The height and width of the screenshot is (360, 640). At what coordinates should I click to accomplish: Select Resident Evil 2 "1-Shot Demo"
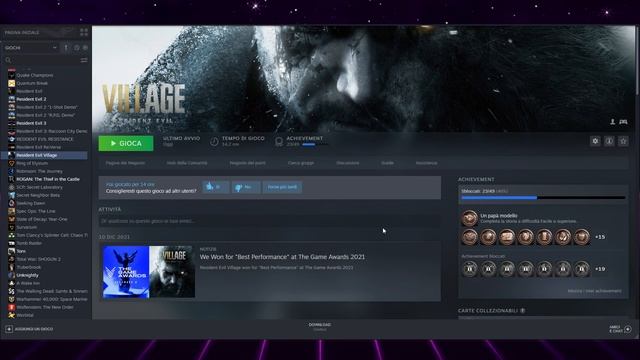[47, 107]
